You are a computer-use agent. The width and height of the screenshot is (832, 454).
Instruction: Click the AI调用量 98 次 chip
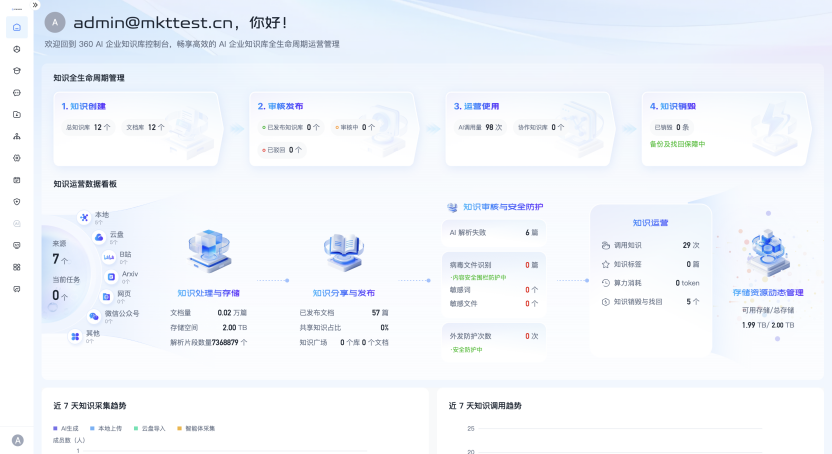[x=480, y=127]
